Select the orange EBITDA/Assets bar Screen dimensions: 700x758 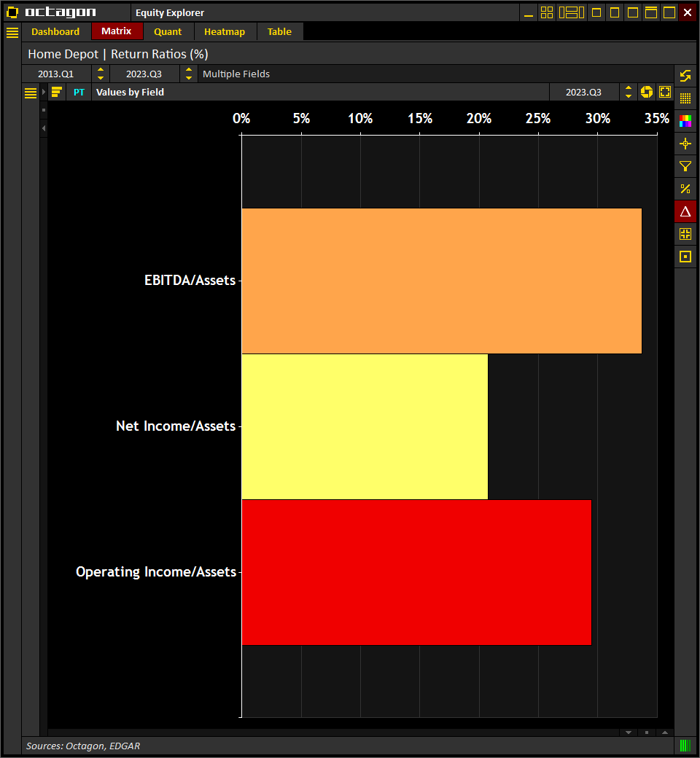[442, 281]
